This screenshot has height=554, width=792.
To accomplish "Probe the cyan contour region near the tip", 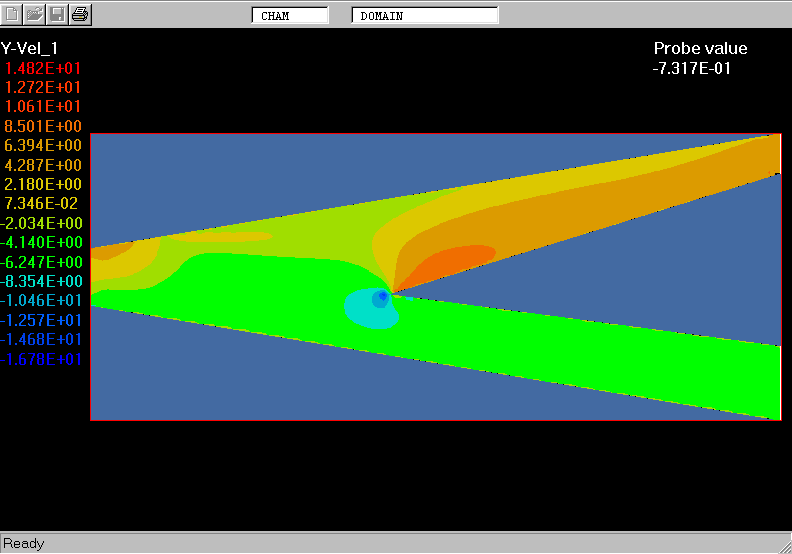I will click(x=360, y=310).
